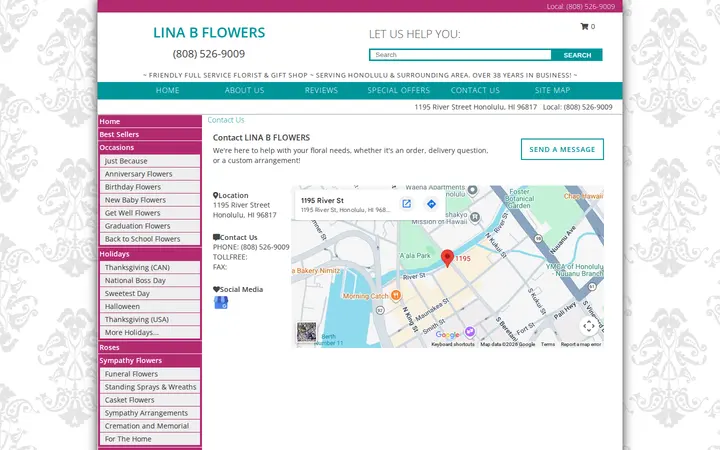Select For The Home
The image size is (720, 450).
click(150, 439)
